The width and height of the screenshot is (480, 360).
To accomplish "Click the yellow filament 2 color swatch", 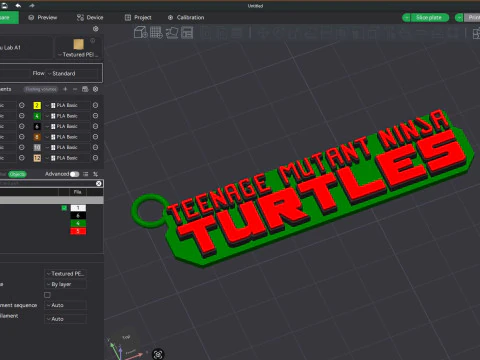I will (x=37, y=106).
